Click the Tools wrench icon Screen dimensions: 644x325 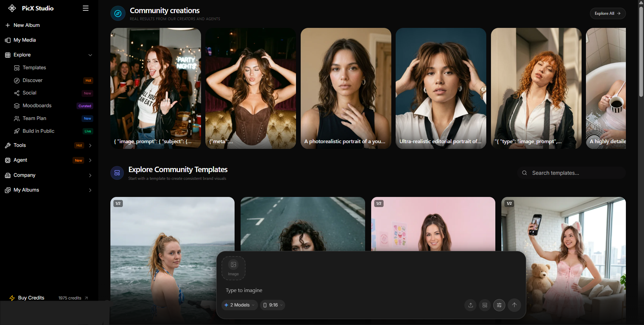pyautogui.click(x=8, y=146)
